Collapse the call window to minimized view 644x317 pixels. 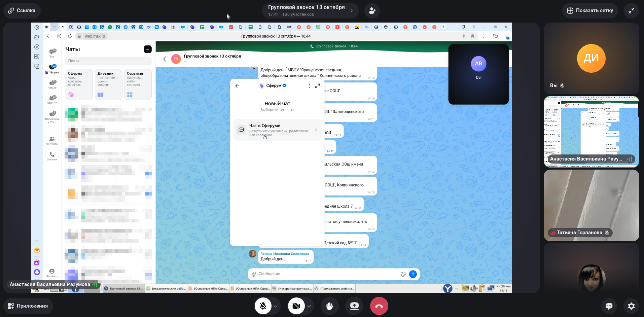[631, 10]
